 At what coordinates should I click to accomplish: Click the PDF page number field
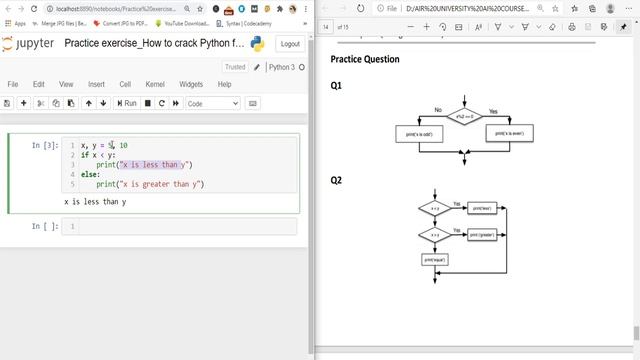coord(326,27)
